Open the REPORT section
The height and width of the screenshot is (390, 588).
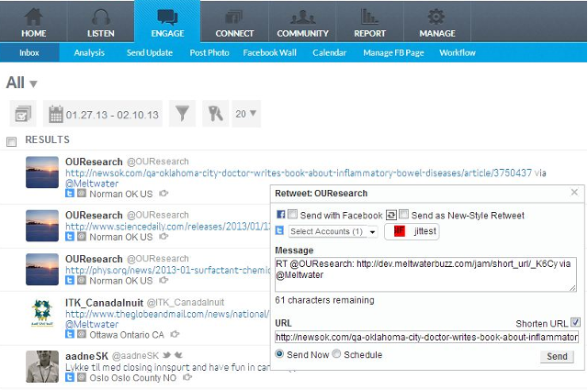(x=369, y=21)
